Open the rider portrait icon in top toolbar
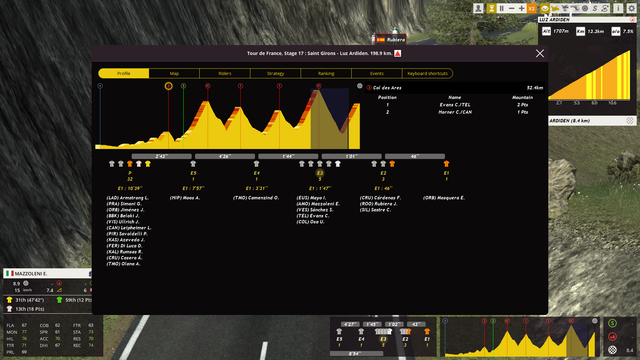640x360 pixels. coord(478,8)
